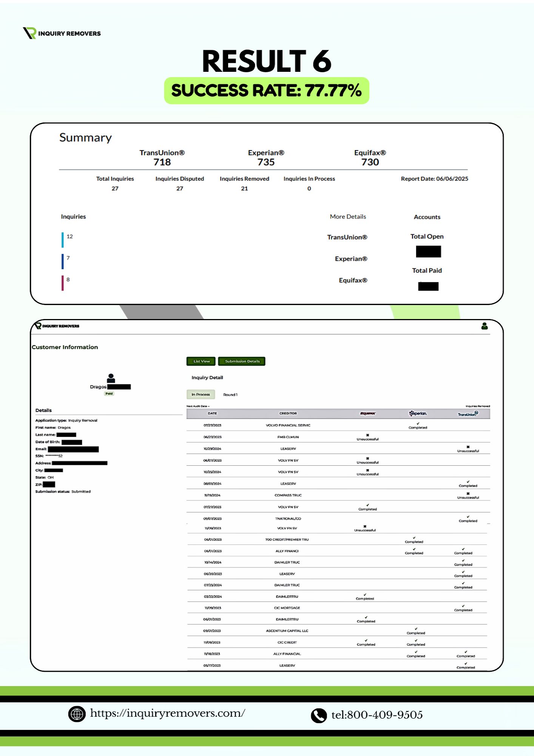This screenshot has width=534, height=756.
Task: Switch to the In Process tab
Action: [x=201, y=394]
